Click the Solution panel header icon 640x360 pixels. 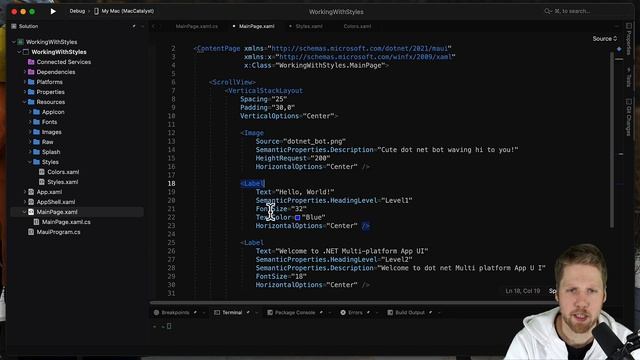(x=14, y=26)
